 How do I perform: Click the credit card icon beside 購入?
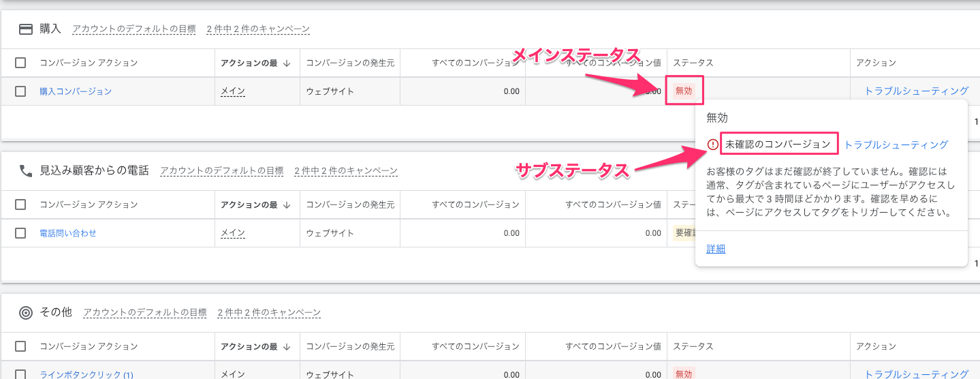[26, 29]
